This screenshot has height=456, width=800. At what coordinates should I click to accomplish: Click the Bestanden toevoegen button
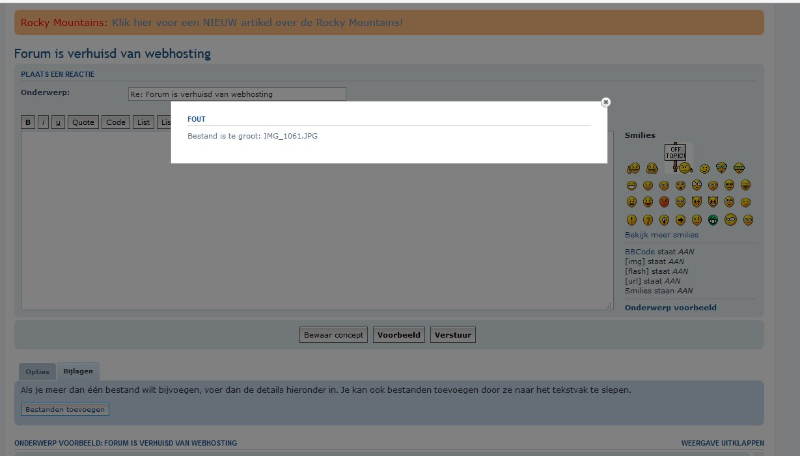tap(65, 409)
